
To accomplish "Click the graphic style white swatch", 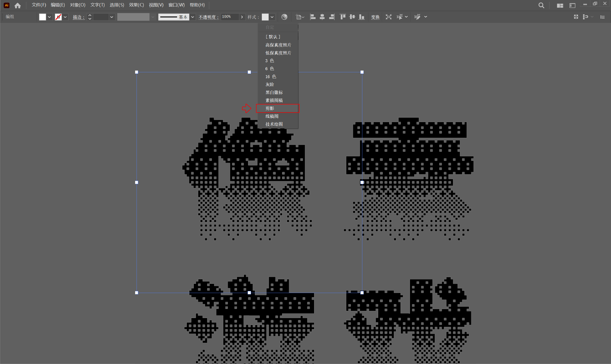I will pos(265,17).
